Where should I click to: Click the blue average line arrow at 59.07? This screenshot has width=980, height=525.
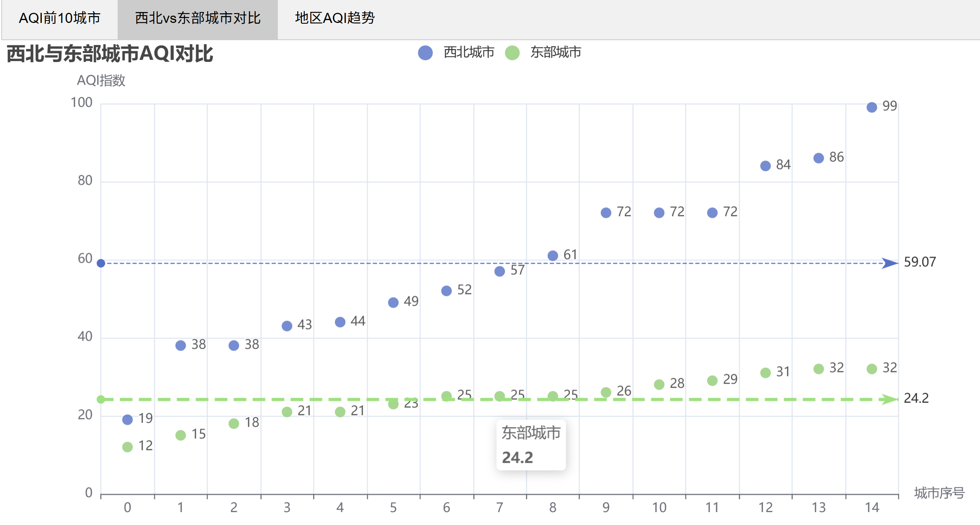tap(889, 263)
